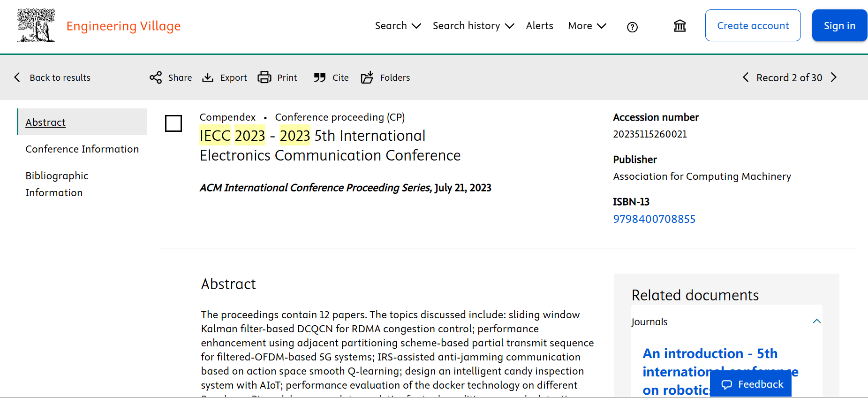Go to previous record arrow
The height and width of the screenshot is (398, 868).
click(x=746, y=77)
